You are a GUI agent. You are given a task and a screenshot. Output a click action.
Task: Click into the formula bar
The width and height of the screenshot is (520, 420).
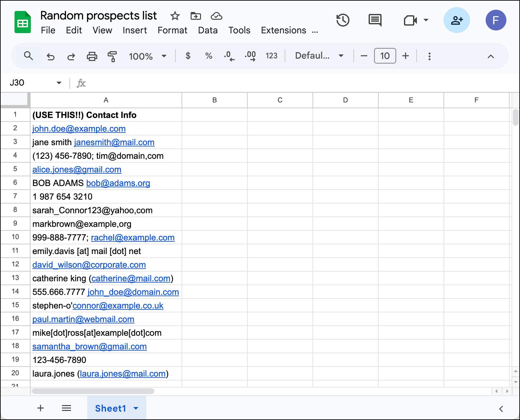click(301, 83)
